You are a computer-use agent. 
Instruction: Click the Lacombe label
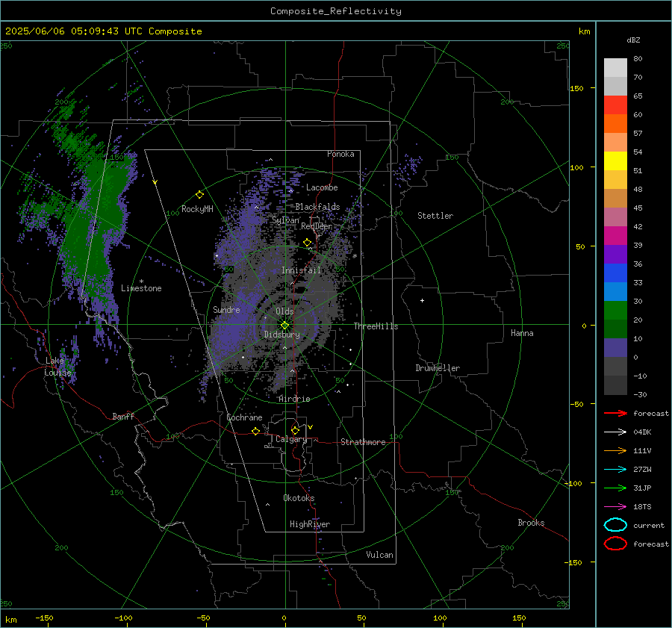pyautogui.click(x=322, y=187)
